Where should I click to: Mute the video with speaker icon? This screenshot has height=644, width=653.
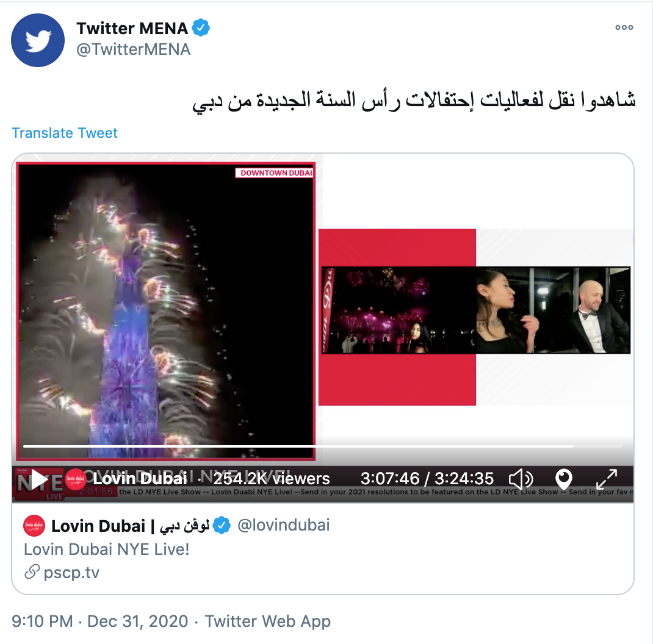click(x=521, y=479)
